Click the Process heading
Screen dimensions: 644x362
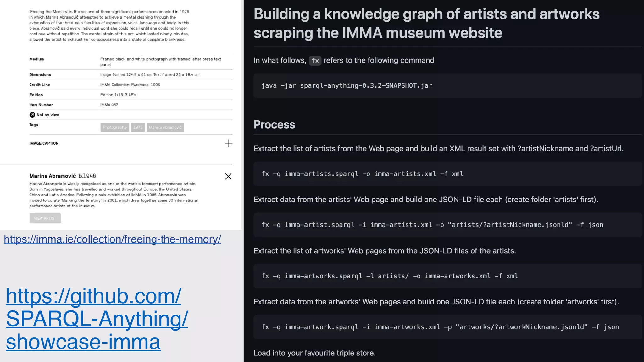(274, 124)
